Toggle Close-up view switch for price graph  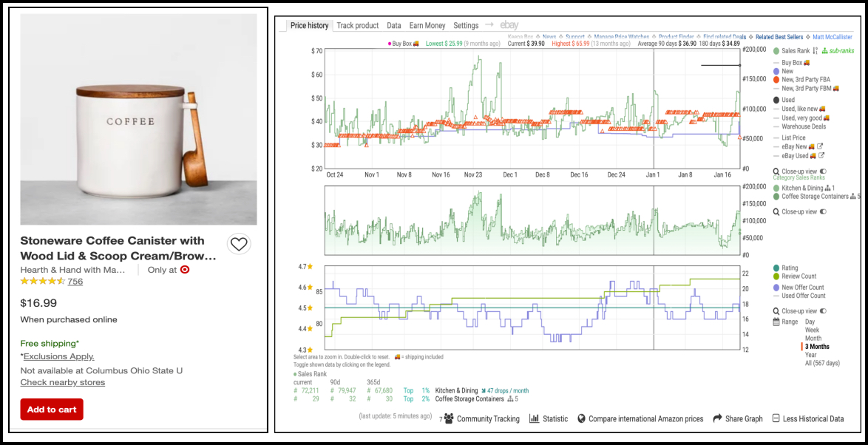(823, 171)
